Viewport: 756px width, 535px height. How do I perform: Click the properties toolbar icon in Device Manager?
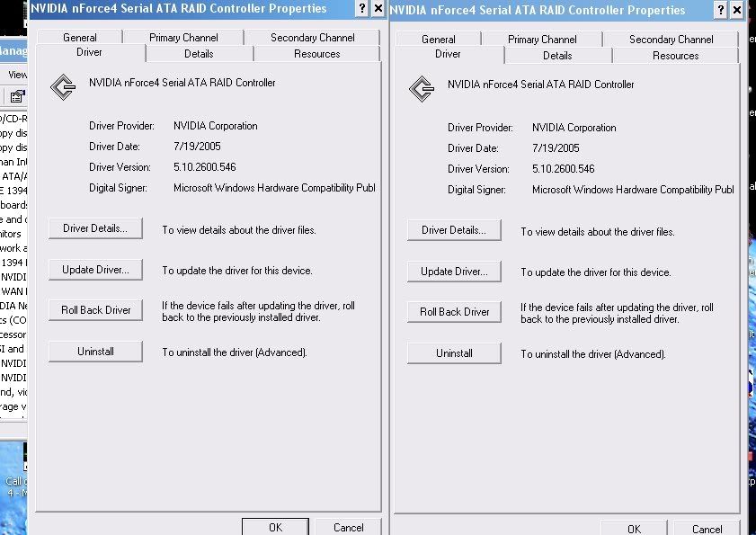click(17, 96)
